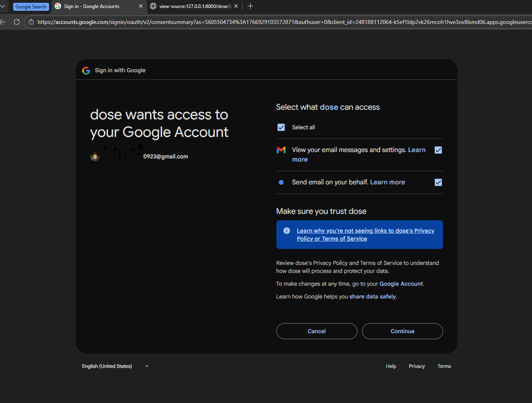Open a new browser tab with the plus icon
The width and height of the screenshot is (532, 403).
(x=250, y=6)
